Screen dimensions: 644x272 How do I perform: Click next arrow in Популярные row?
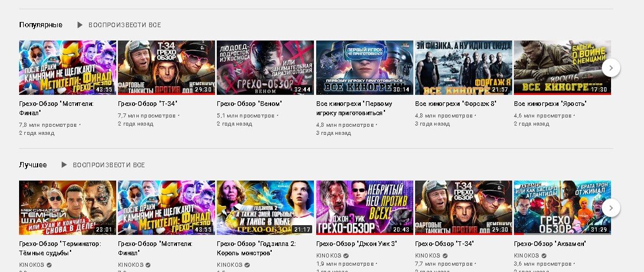[x=610, y=68]
